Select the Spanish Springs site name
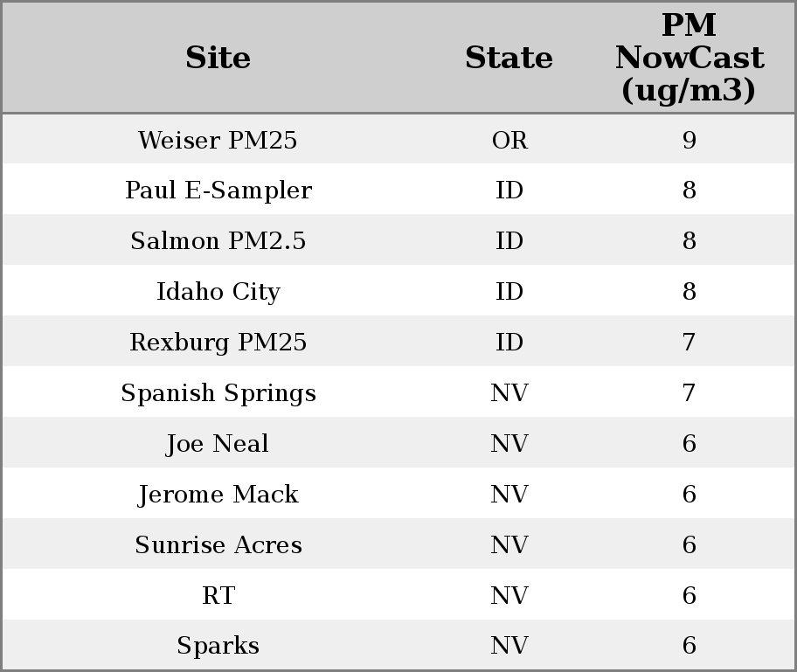 [x=218, y=393]
